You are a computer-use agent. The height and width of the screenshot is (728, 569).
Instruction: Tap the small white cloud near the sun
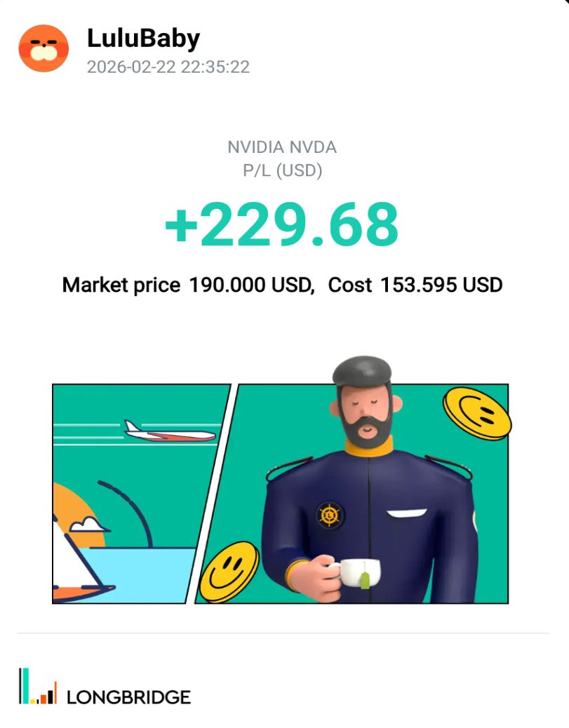click(x=88, y=525)
